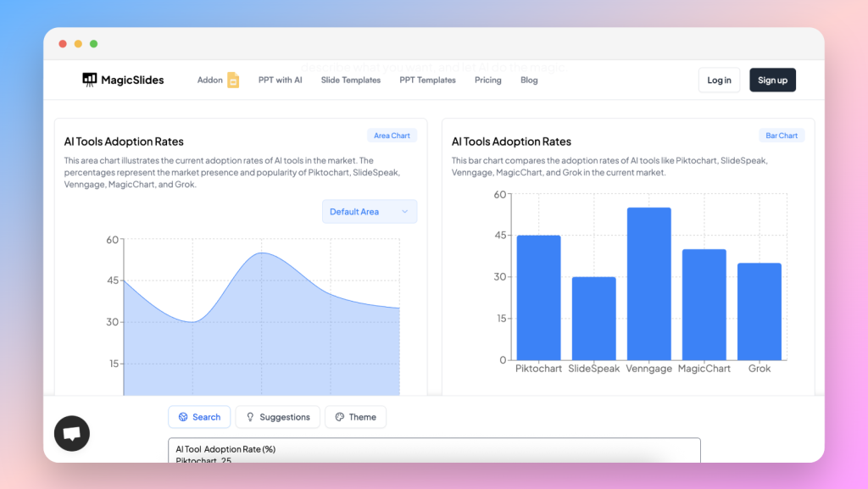Go to PPT with AI
Image resolution: width=868 pixels, height=489 pixels.
(280, 81)
